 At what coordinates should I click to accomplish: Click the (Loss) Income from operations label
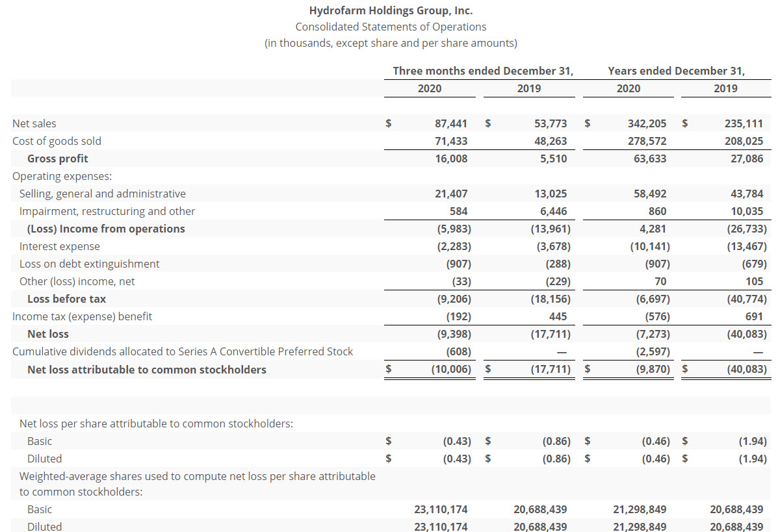pos(106,229)
